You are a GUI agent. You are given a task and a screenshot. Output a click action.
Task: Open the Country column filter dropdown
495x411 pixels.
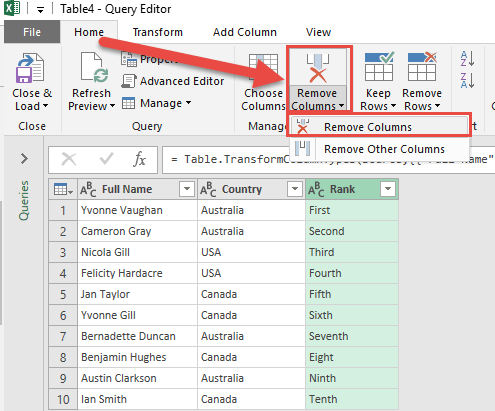click(295, 189)
